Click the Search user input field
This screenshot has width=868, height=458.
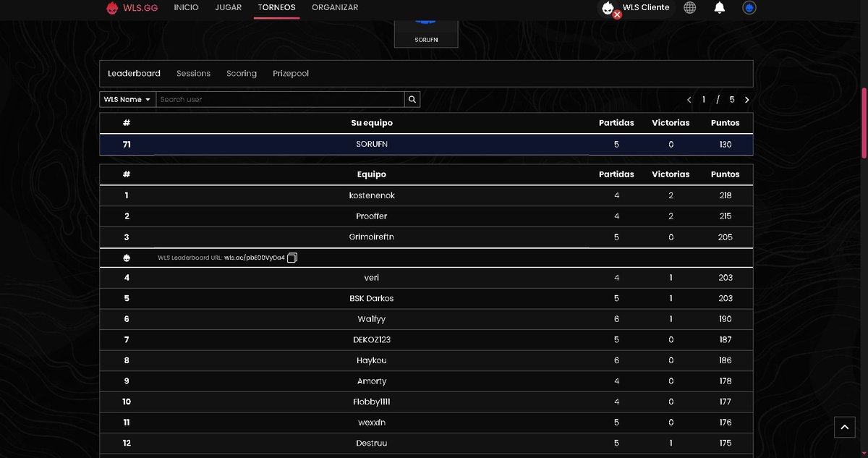(x=280, y=99)
